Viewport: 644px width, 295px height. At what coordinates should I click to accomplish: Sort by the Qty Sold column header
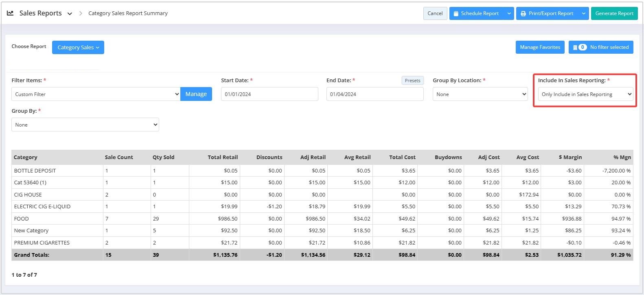[x=163, y=157]
